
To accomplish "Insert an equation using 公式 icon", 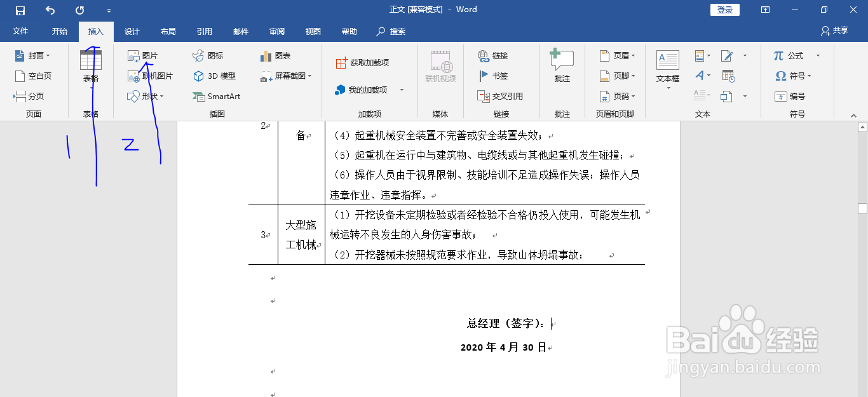I will pos(791,55).
